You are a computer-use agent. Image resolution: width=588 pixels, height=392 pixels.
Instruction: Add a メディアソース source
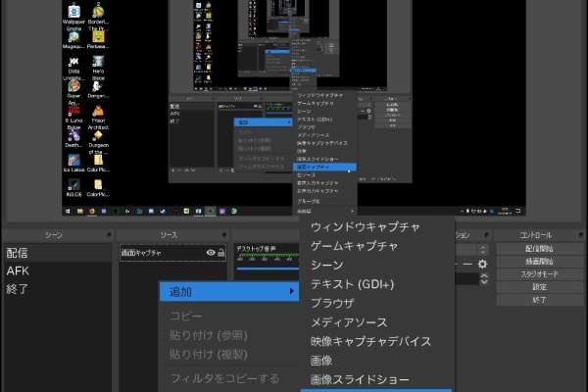(349, 322)
